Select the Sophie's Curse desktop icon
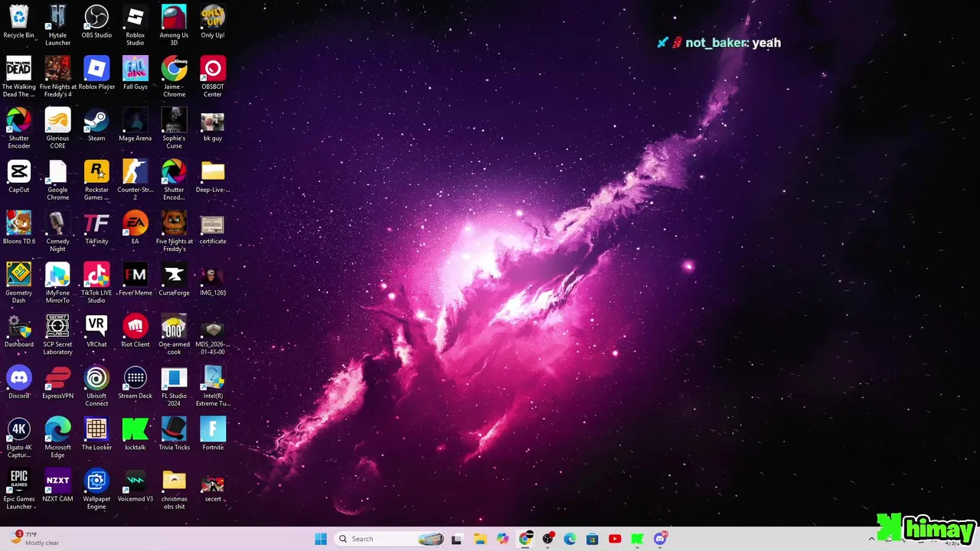Image resolution: width=980 pixels, height=551 pixels. pyautogui.click(x=174, y=128)
